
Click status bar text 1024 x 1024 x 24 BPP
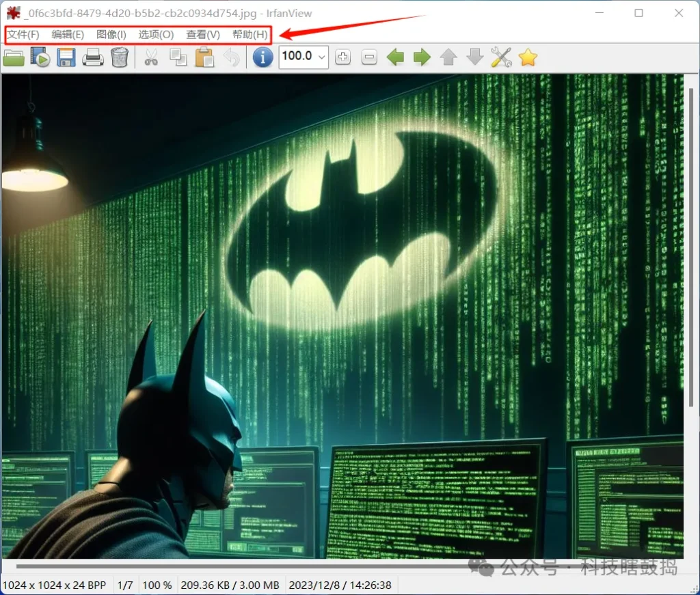[x=54, y=585]
